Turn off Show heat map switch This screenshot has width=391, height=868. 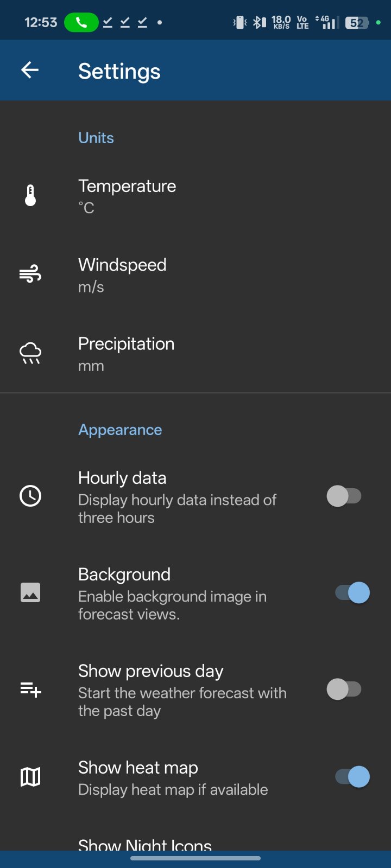(352, 777)
